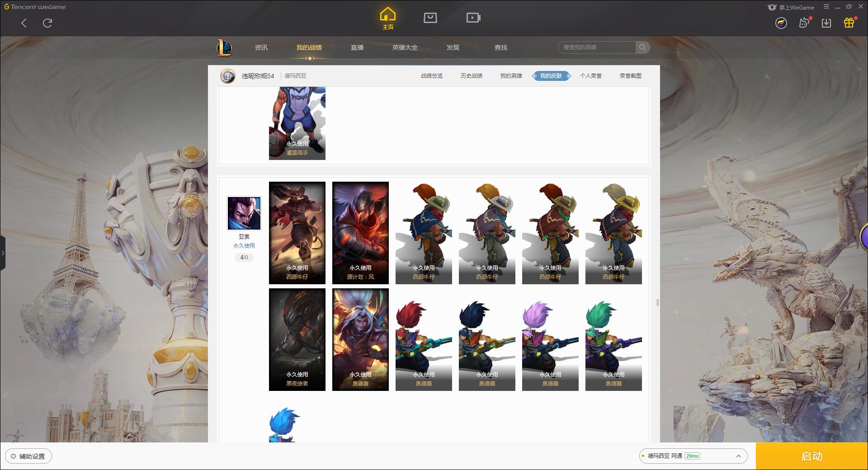
Task: Go back with the back arrow
Action: pyautogui.click(x=24, y=23)
